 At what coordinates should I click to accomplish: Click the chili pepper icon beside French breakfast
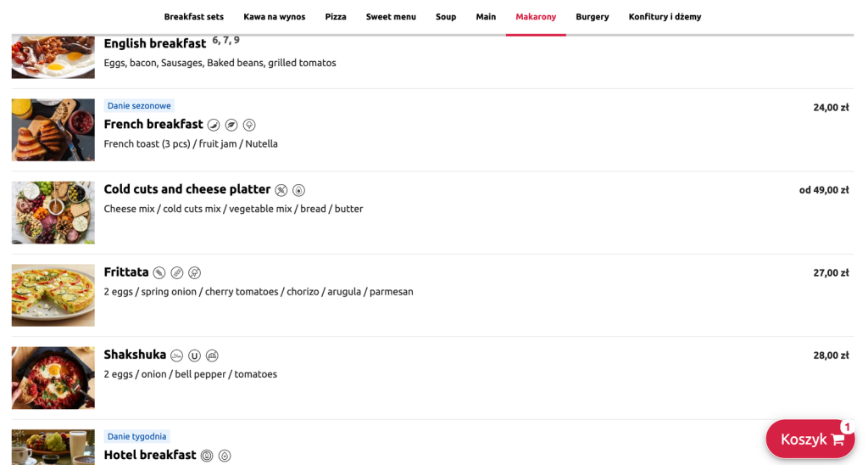click(214, 126)
